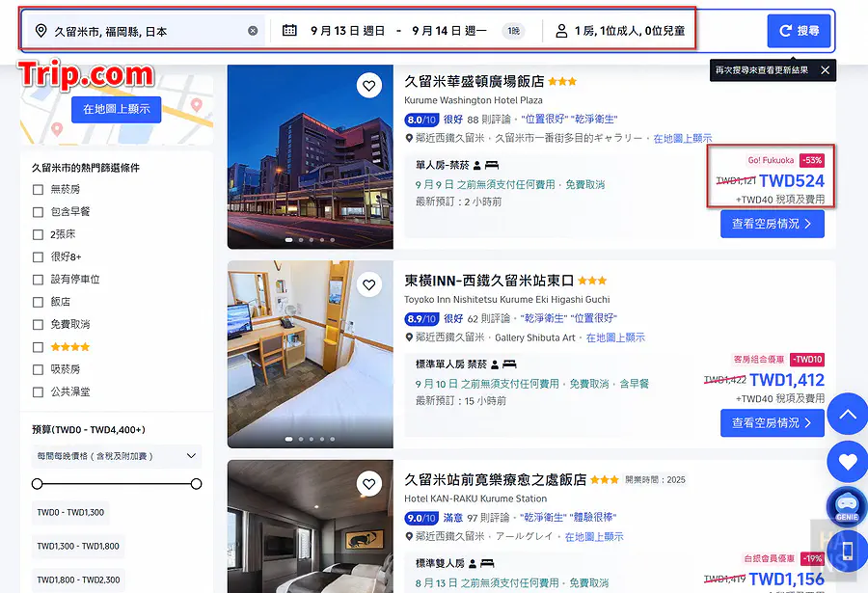Screen dimensions: 868x593
Task: Click the 1晚 night count badge
Action: click(x=514, y=31)
